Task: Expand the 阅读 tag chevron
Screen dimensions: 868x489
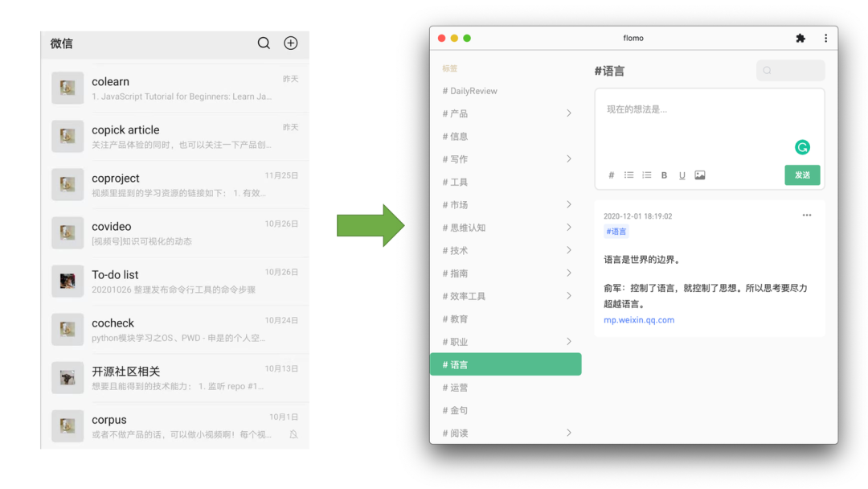Action: [568, 433]
